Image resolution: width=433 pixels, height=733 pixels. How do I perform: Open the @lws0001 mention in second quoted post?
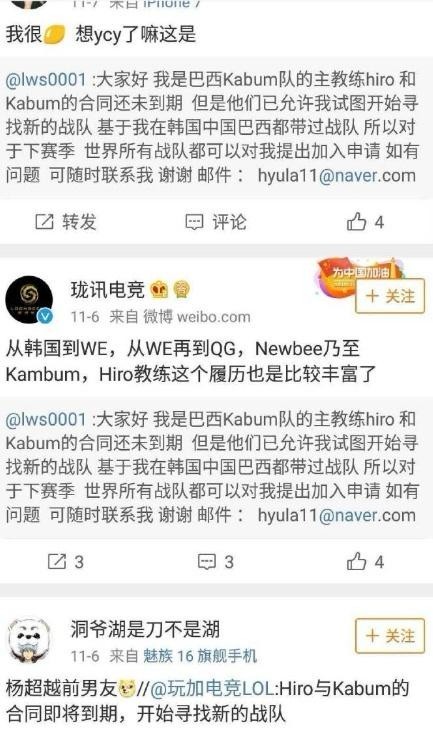(46, 419)
